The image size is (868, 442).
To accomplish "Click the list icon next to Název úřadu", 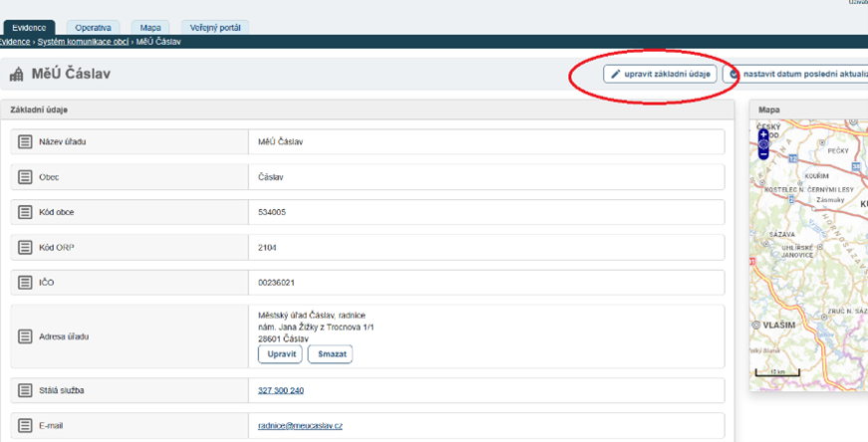I will pyautogui.click(x=25, y=142).
